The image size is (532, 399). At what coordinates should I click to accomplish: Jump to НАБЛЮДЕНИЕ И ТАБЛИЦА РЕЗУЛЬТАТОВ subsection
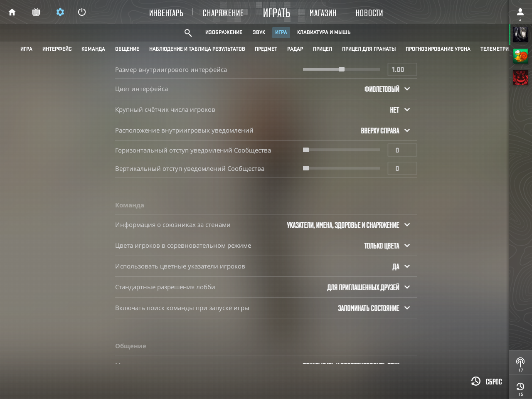coord(197,49)
